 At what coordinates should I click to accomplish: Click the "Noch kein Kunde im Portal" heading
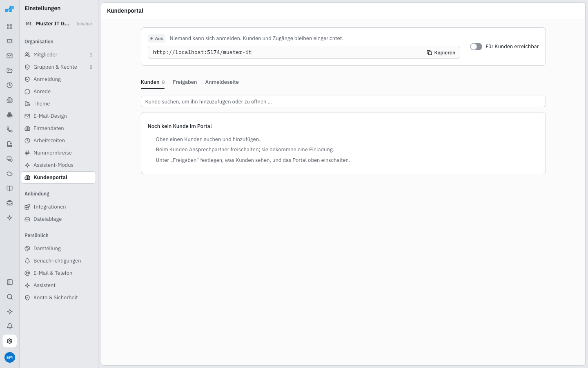pyautogui.click(x=180, y=126)
